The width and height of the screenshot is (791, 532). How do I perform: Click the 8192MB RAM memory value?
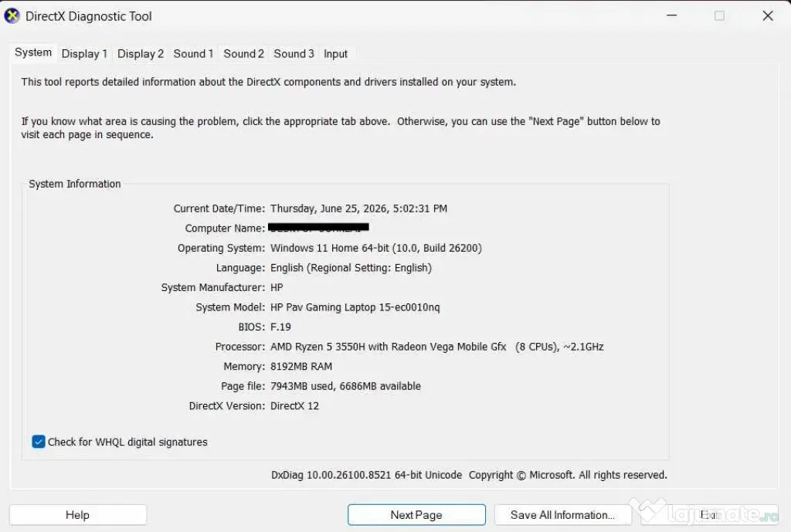301,366
